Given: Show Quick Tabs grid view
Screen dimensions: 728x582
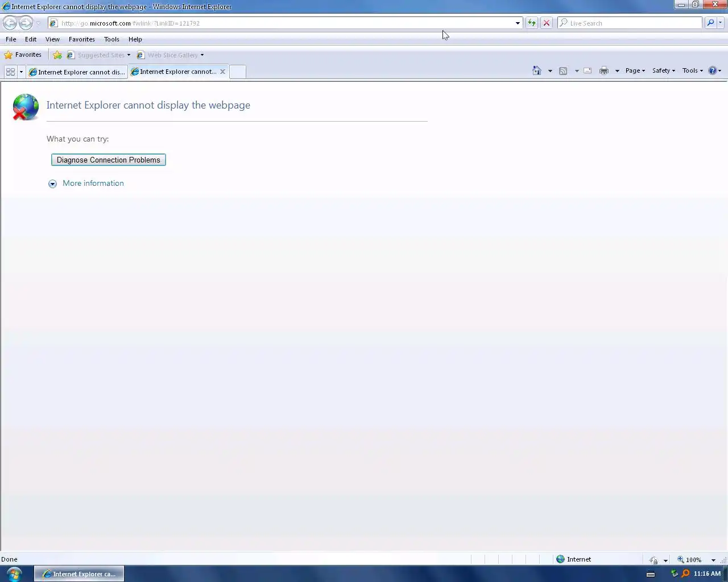Looking at the screenshot, I should pos(10,72).
